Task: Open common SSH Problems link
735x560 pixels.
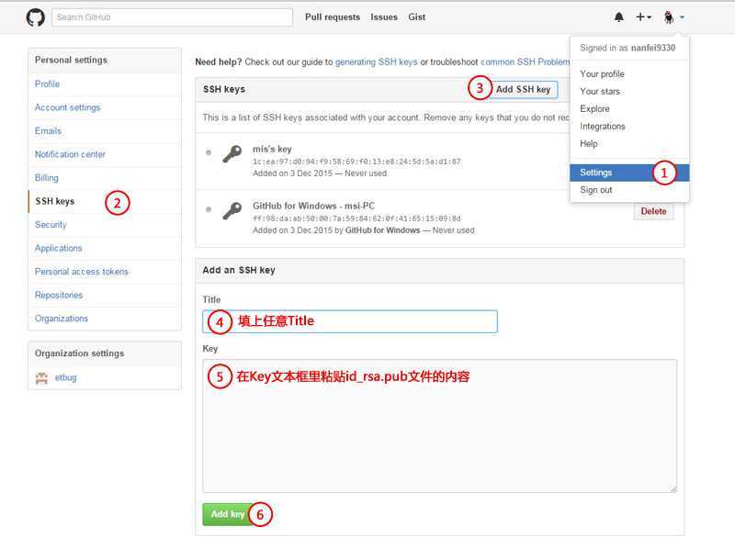Action: 525,62
